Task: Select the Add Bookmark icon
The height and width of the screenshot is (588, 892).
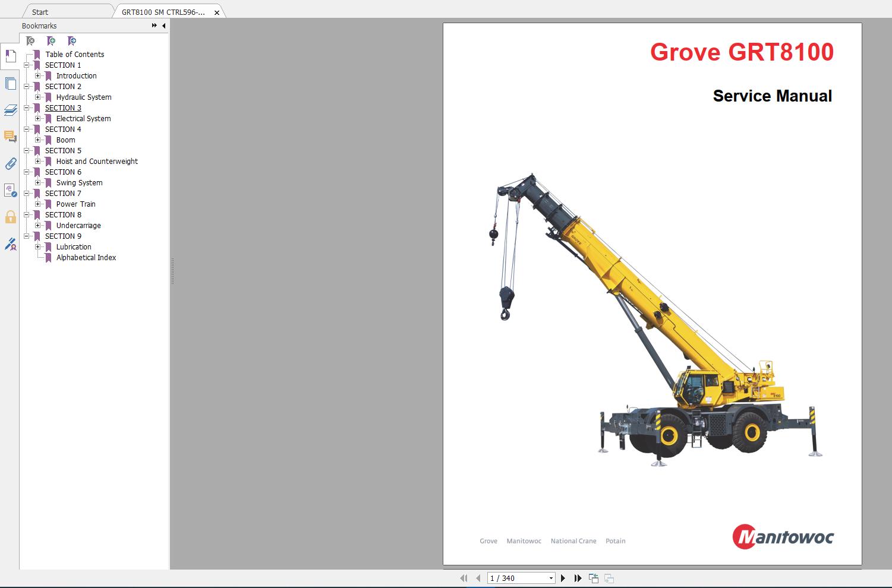Action: coord(51,40)
